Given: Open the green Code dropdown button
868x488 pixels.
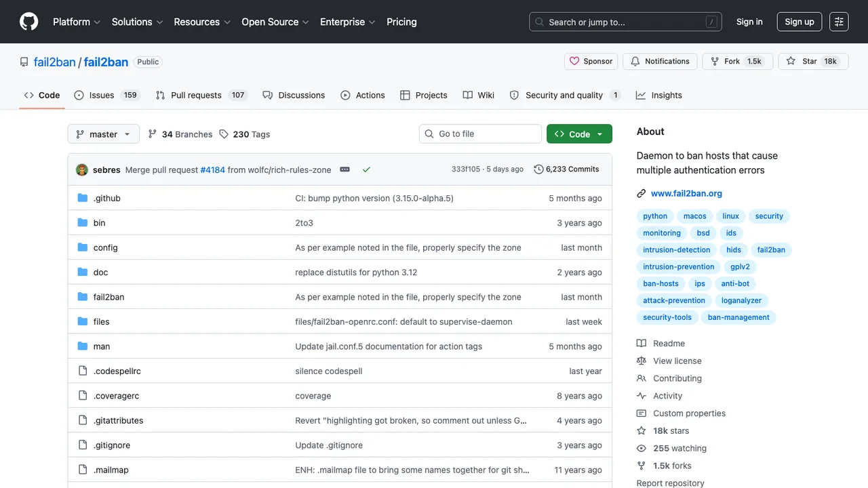Looking at the screenshot, I should point(580,134).
